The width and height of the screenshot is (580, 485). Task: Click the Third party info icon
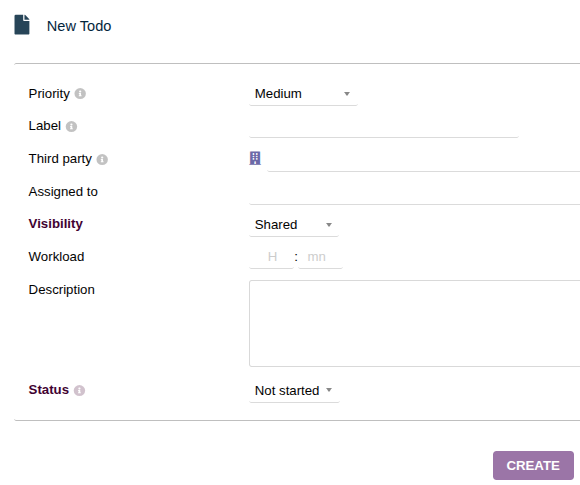102,159
